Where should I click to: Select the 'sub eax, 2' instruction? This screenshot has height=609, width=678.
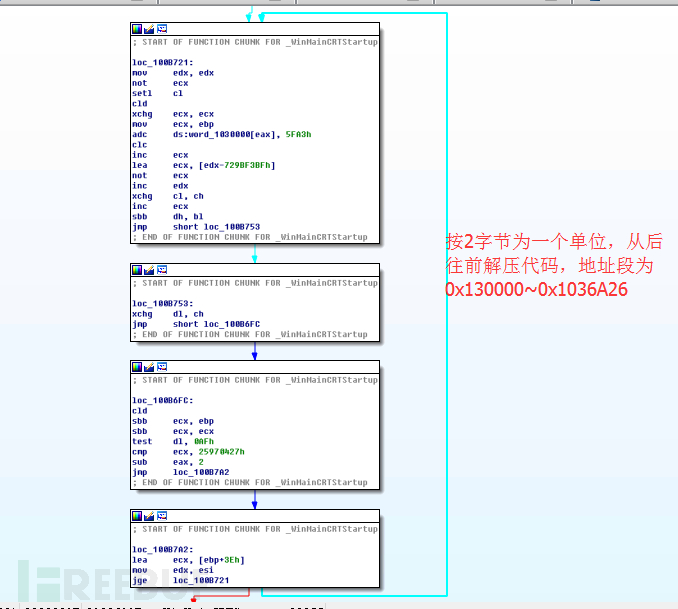pos(168,462)
